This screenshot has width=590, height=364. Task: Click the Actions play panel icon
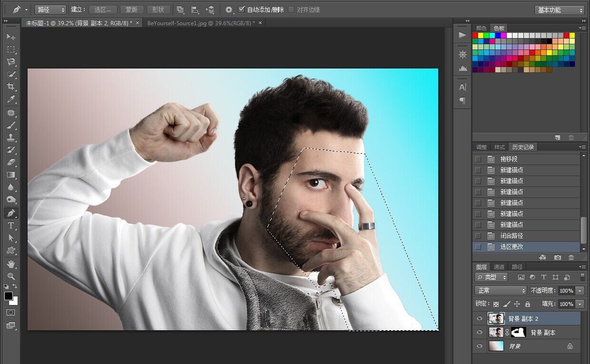(x=462, y=35)
